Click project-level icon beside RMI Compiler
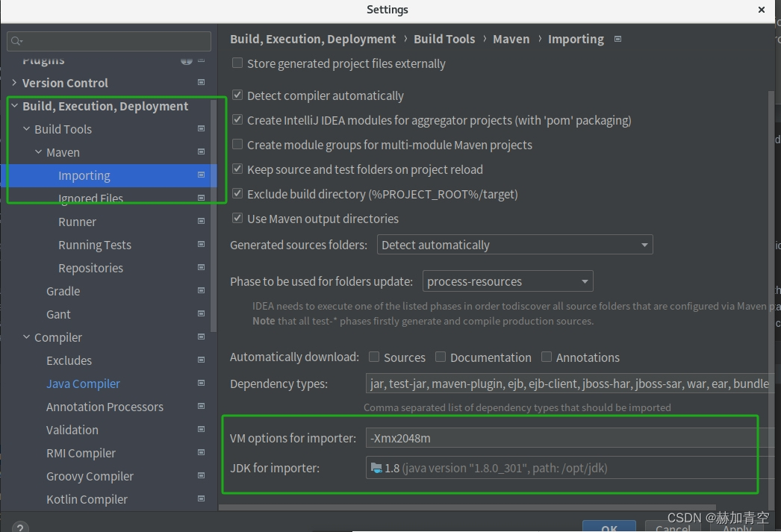Viewport: 781px width, 532px height. click(202, 452)
